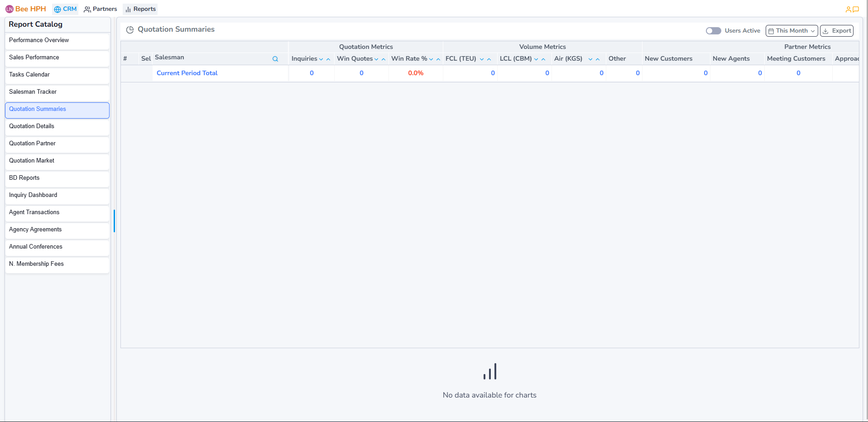868x422 pixels.
Task: Sort FCL (TEU) ascending with up arrow
Action: [489, 59]
